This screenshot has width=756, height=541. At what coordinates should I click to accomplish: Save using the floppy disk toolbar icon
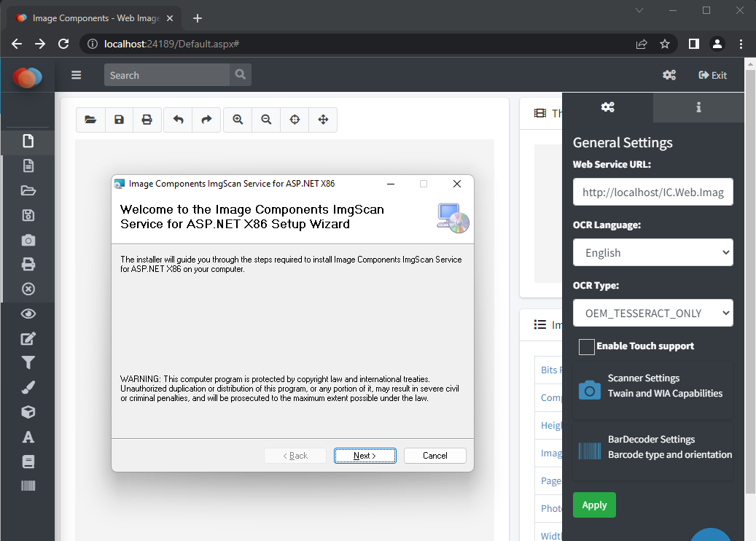pyautogui.click(x=119, y=120)
